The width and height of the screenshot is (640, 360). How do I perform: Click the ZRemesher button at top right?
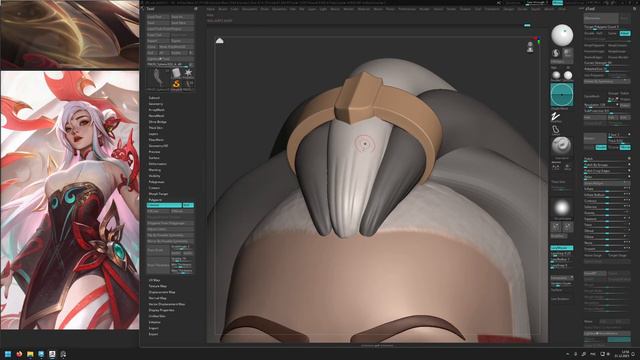point(601,18)
